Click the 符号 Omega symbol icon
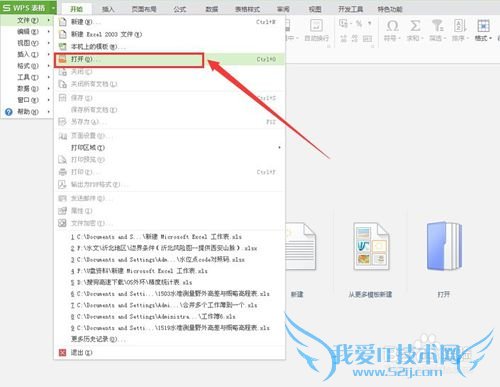Image resolution: width=500 pixels, height=387 pixels. tap(392, 25)
